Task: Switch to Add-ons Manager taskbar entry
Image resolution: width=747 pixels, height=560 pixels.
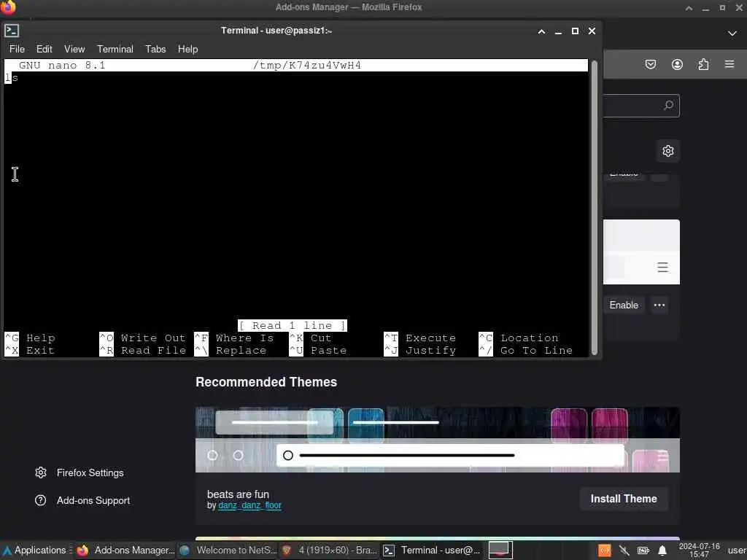Action: (125, 551)
